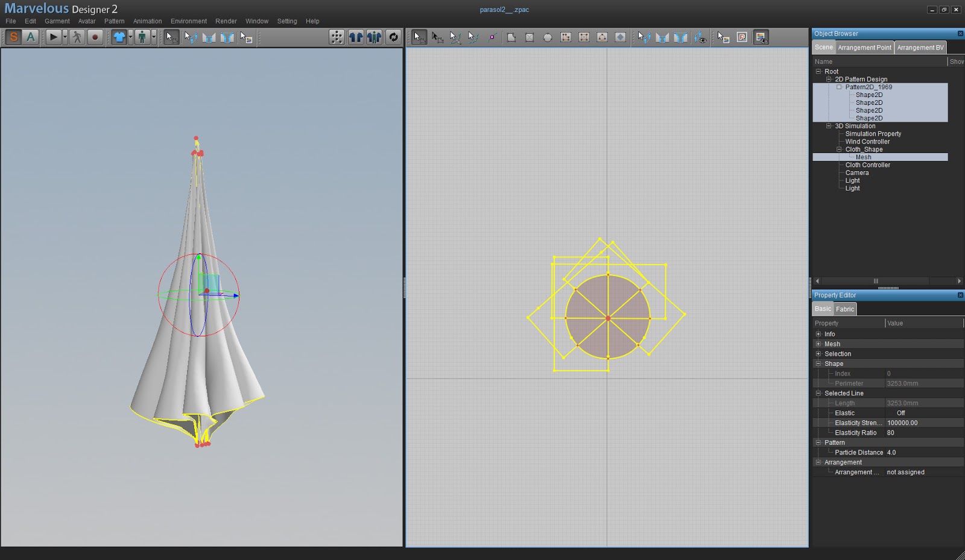Select the add point magenta dot tool
Screen dimensions: 965x560
coord(492,37)
